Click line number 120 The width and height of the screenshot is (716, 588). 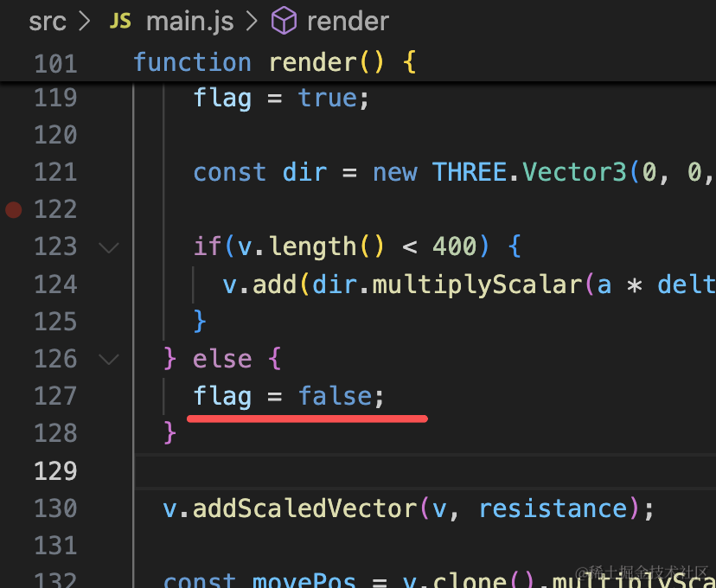(x=55, y=135)
